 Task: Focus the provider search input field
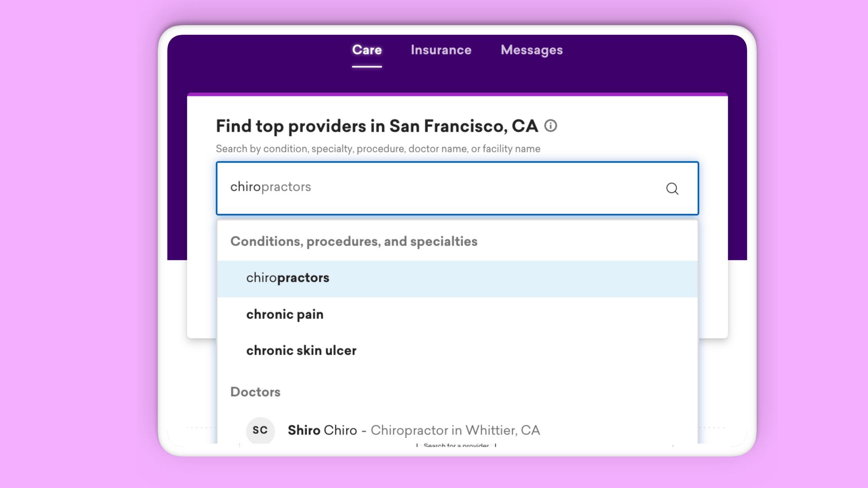coord(434,188)
